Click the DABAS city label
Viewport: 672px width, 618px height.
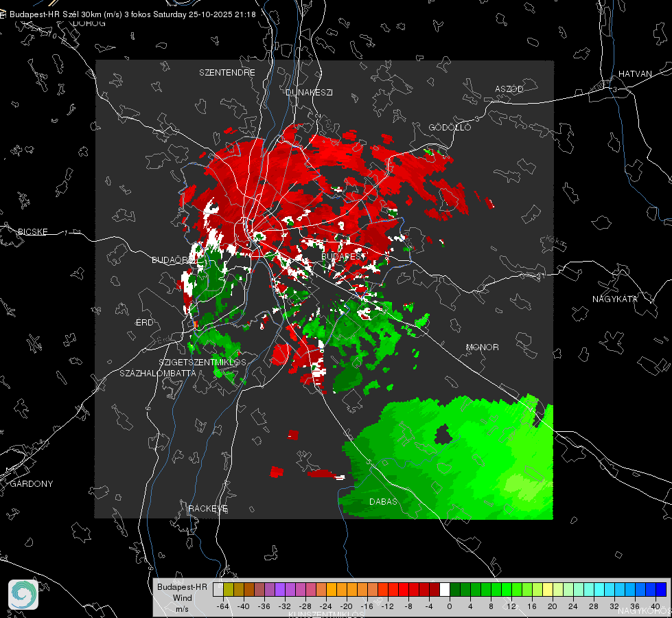(x=383, y=501)
